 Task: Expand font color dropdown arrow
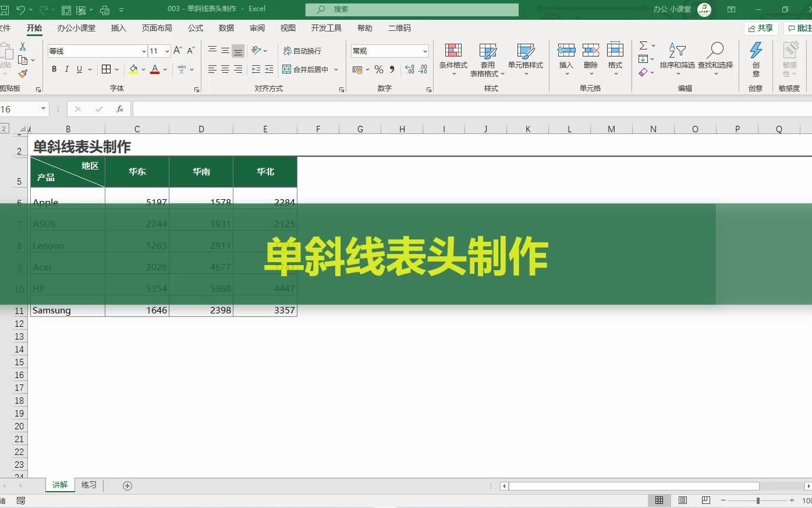coord(165,69)
